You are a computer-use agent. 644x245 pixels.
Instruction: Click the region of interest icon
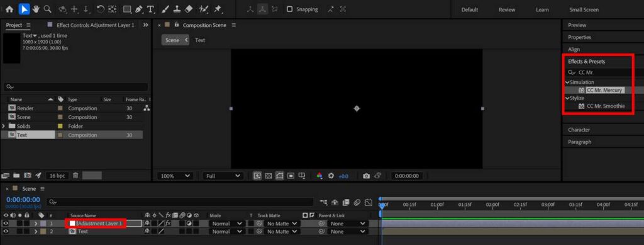coord(291,176)
